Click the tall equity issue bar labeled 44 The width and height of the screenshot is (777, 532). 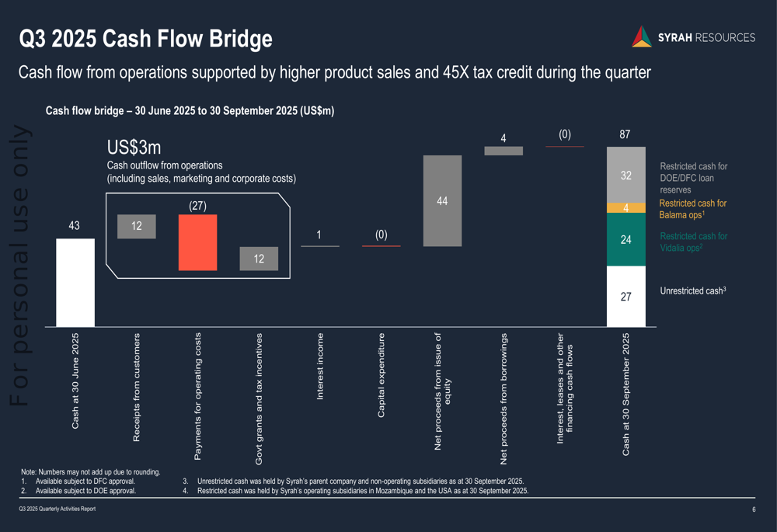click(x=442, y=201)
